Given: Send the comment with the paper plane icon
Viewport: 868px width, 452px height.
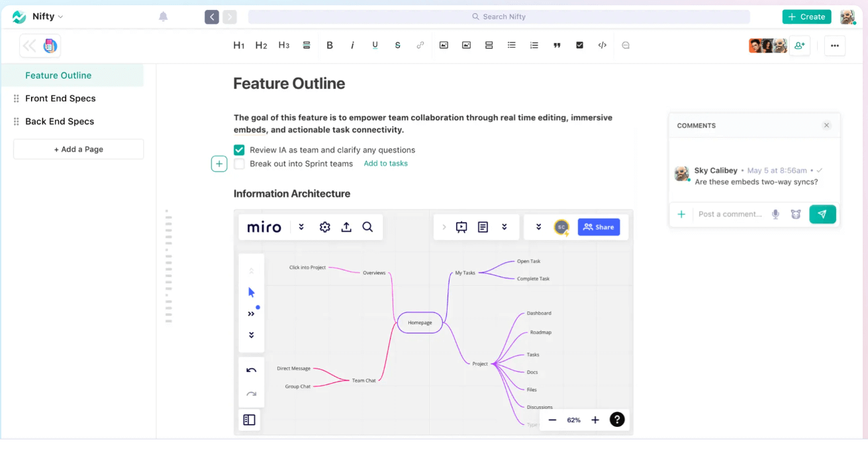Looking at the screenshot, I should click(x=822, y=214).
